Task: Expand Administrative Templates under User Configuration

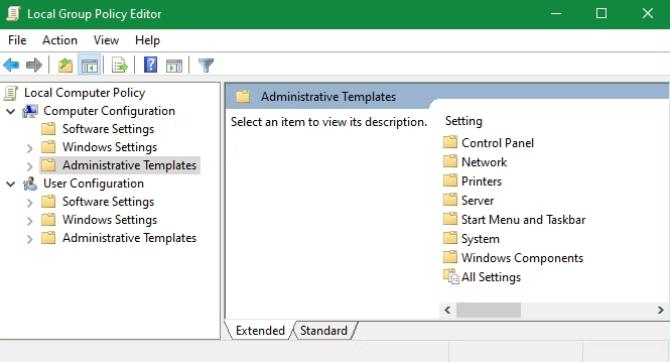Action: click(x=29, y=239)
